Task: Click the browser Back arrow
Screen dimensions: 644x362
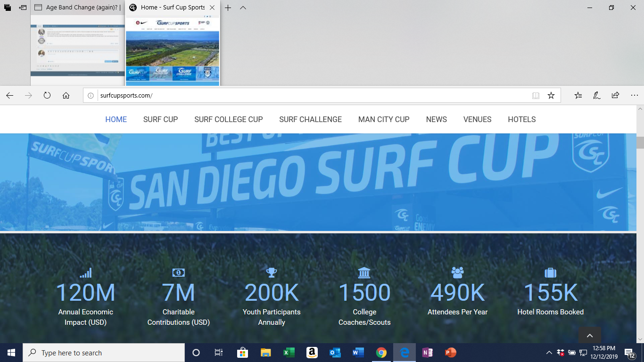Action: pyautogui.click(x=9, y=95)
